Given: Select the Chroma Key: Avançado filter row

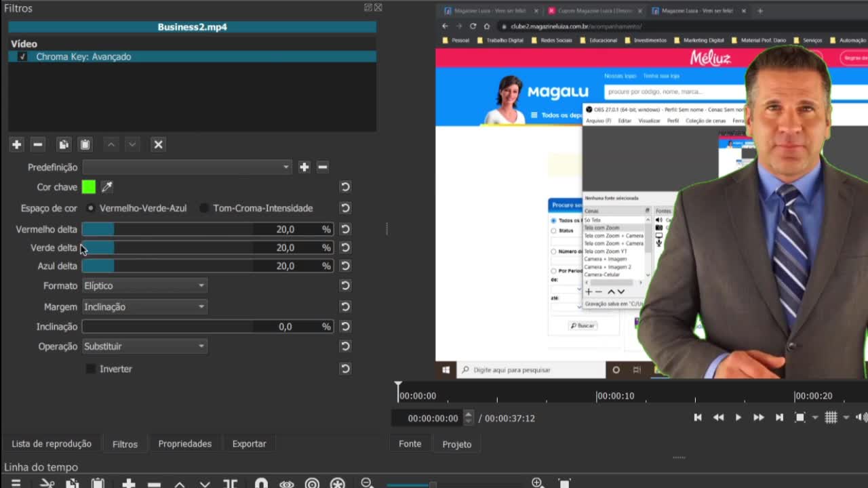Looking at the screenshot, I should [x=192, y=57].
